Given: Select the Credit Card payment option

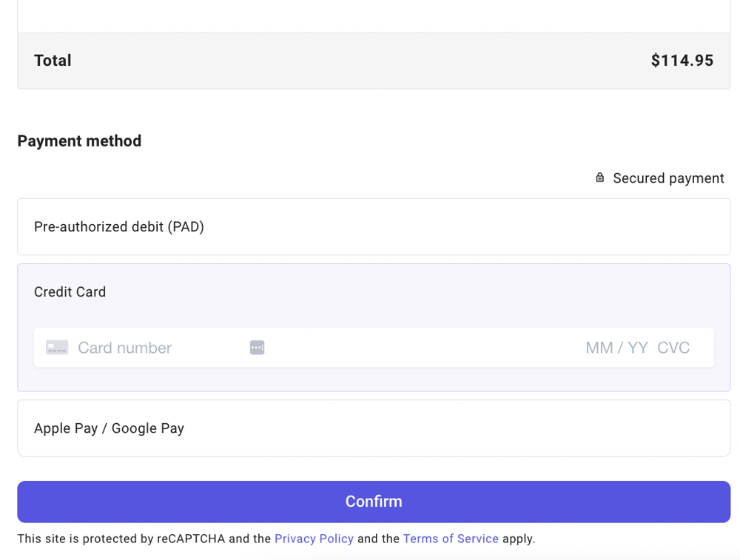Looking at the screenshot, I should pos(70,292).
